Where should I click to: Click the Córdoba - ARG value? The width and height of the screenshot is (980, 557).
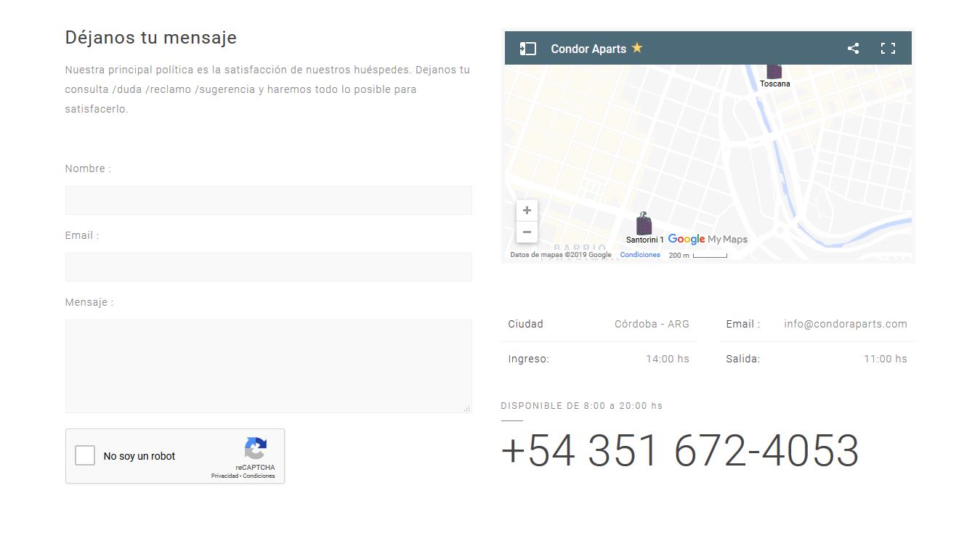[652, 324]
